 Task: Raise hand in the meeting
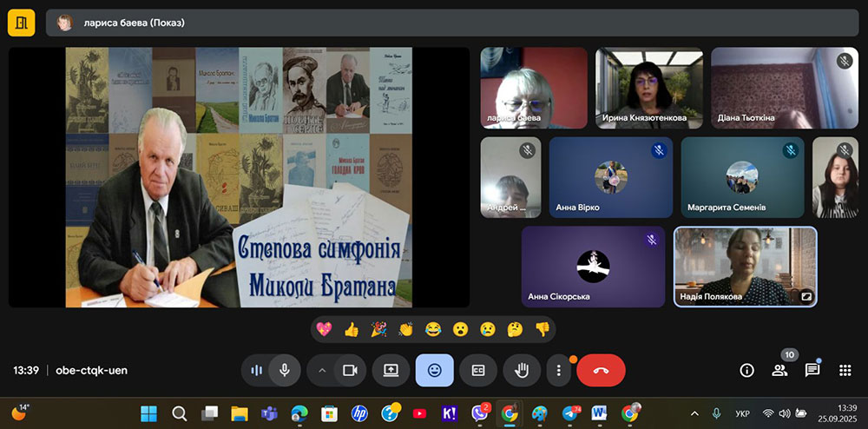[522, 370]
